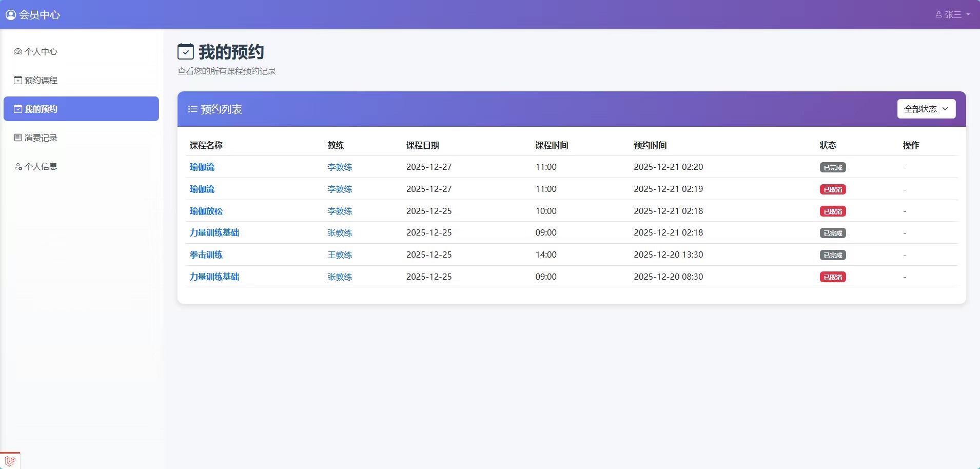Open 个人信息 from the sidebar menu
Viewport: 980px width, 469px height.
[x=41, y=167]
